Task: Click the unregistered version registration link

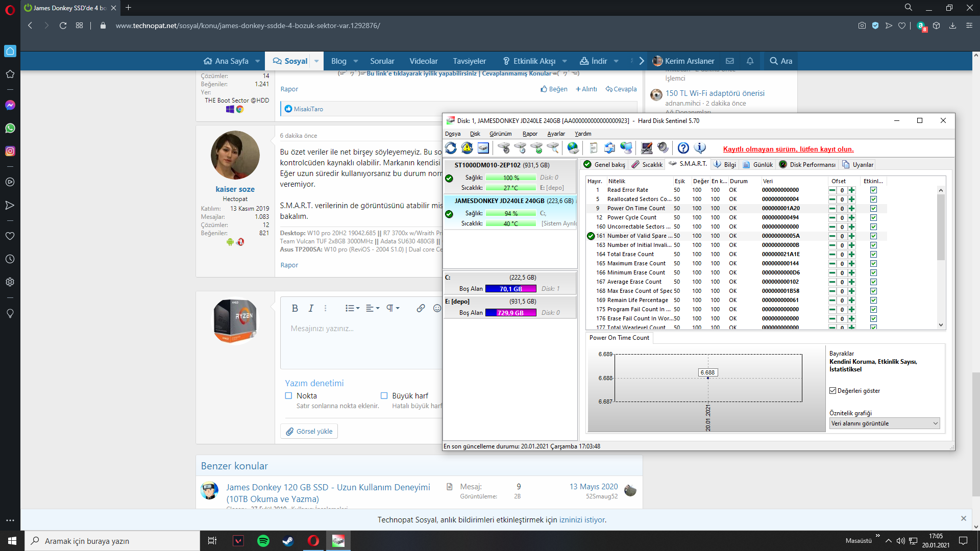Action: click(788, 149)
